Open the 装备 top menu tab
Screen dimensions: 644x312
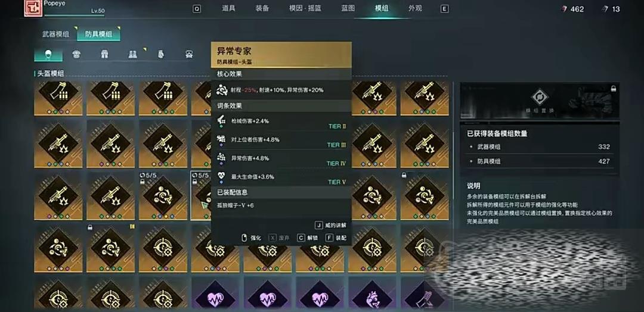[x=262, y=8]
